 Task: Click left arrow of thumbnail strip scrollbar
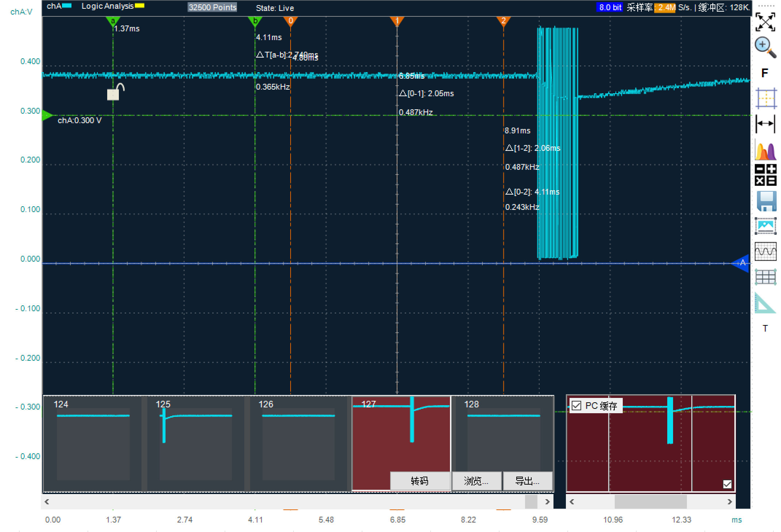point(47,502)
